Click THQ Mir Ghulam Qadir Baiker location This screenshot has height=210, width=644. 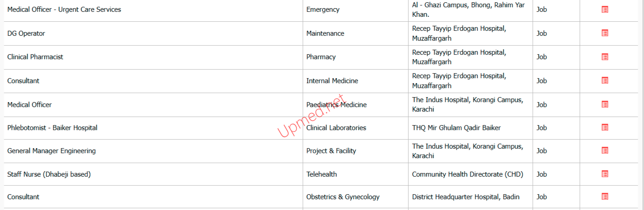pos(456,128)
